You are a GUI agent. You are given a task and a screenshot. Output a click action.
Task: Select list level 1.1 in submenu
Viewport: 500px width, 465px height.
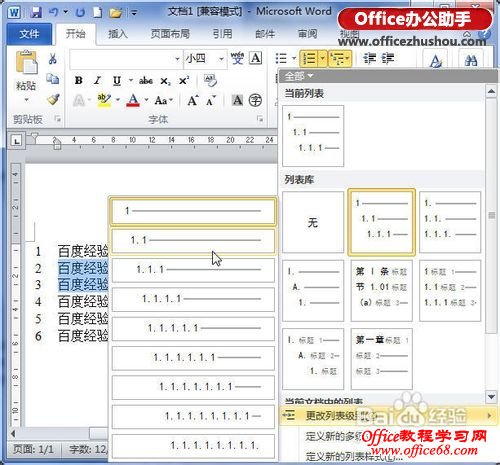(193, 240)
